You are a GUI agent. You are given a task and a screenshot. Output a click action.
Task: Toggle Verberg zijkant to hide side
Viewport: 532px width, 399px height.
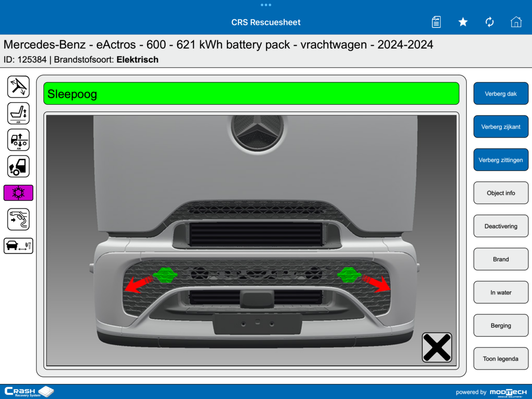pos(501,127)
